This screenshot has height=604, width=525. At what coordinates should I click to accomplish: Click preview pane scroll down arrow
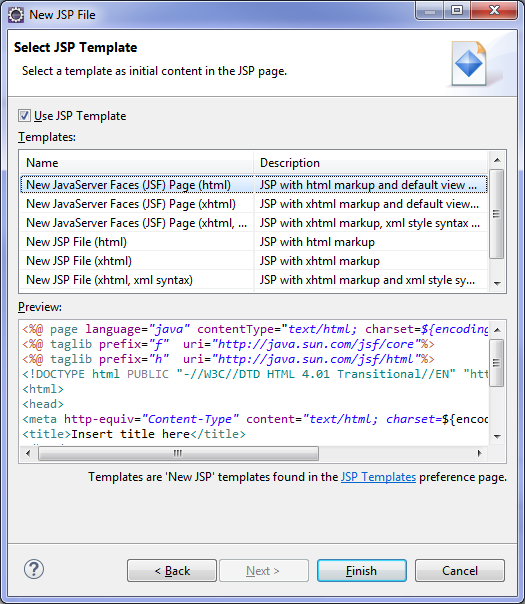[497, 436]
